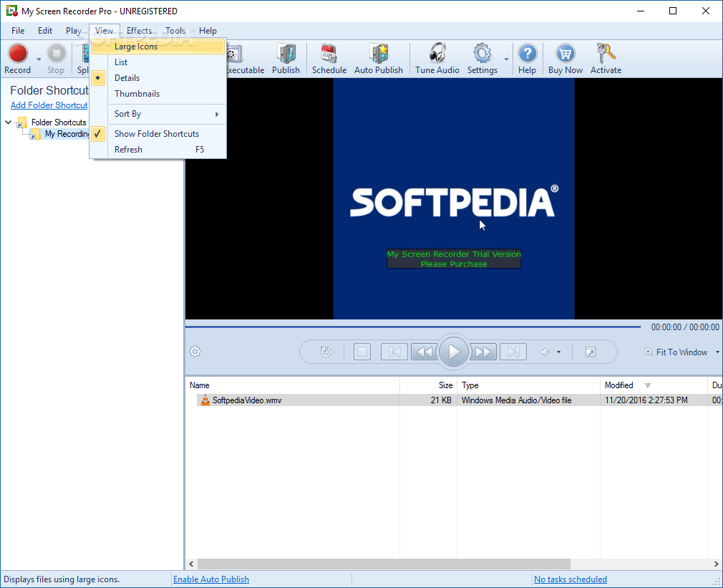
Task: Click the Folder Shortcuts root folder icon
Action: 21,122
